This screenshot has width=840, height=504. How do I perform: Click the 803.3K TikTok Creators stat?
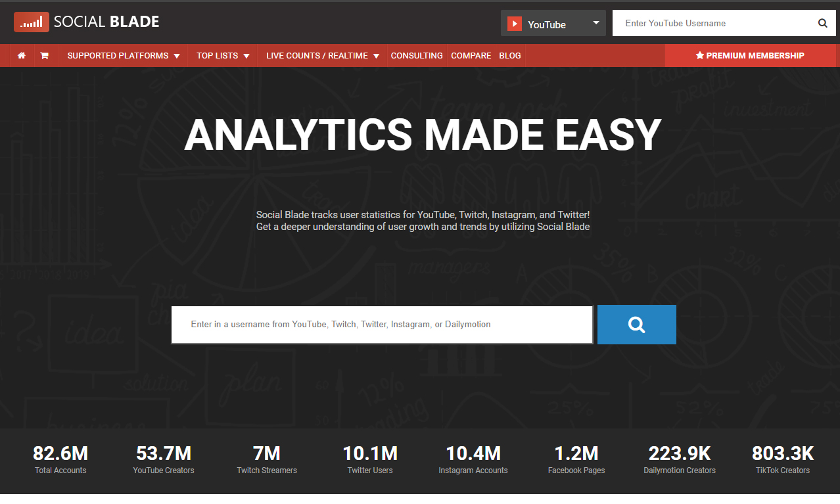[783, 459]
